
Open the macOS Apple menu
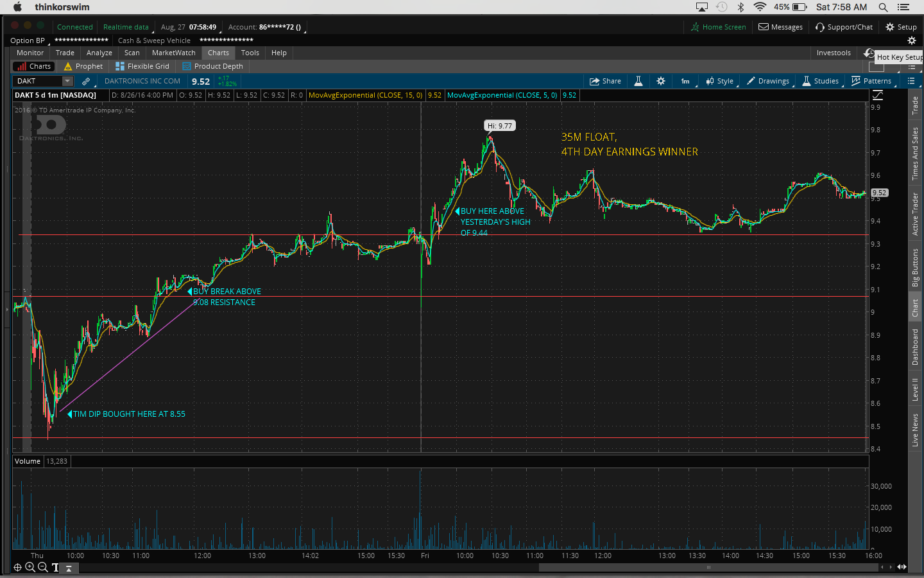[17, 7]
